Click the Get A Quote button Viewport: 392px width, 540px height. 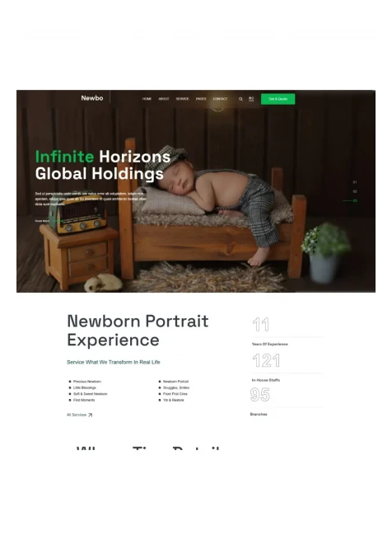278,99
